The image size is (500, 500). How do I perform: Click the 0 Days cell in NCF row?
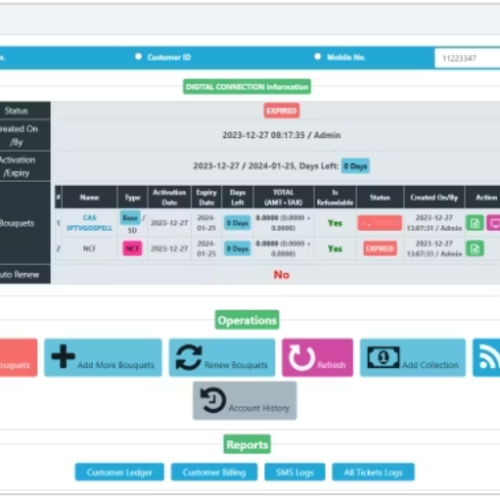237,249
